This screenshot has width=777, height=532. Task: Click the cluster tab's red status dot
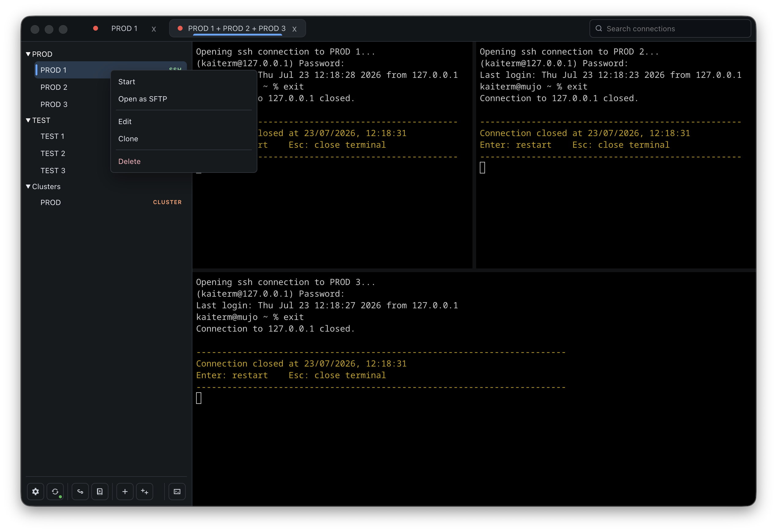coord(180,28)
